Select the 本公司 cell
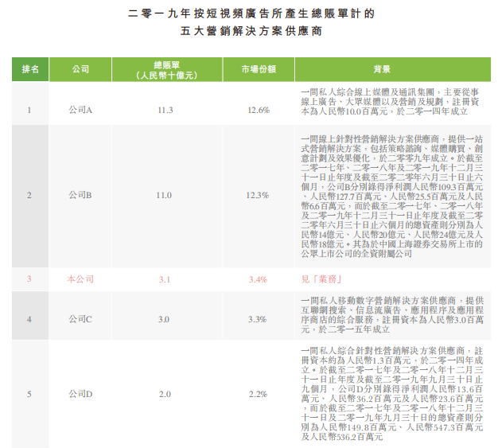 click(x=80, y=279)
